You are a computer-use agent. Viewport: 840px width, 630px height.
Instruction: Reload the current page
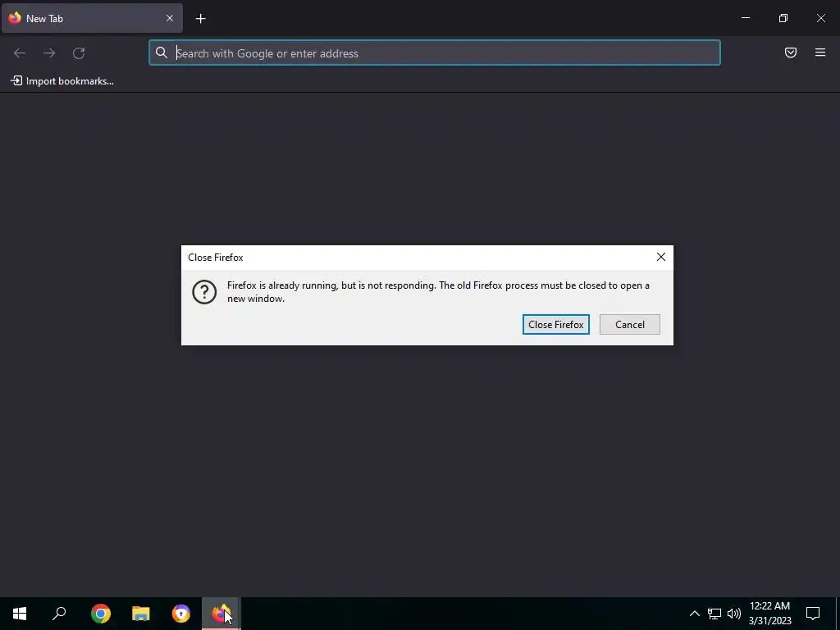[79, 53]
